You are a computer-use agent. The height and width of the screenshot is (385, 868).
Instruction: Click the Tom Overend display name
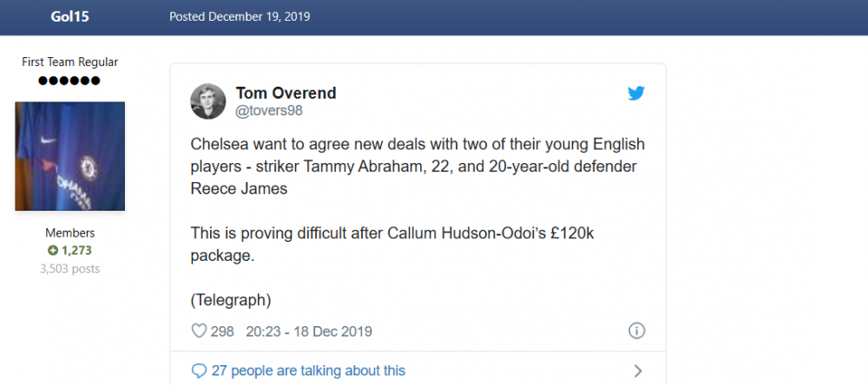pos(286,93)
